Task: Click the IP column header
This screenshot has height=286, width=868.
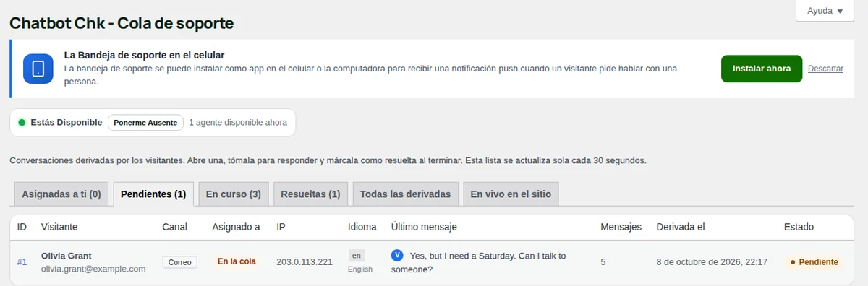Action: tap(281, 227)
